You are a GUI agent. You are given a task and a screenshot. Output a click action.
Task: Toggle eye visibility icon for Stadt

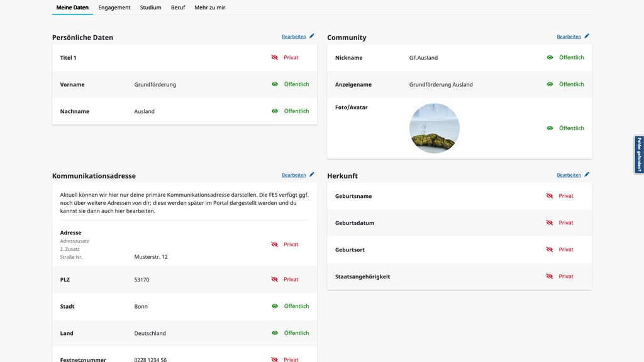point(275,306)
